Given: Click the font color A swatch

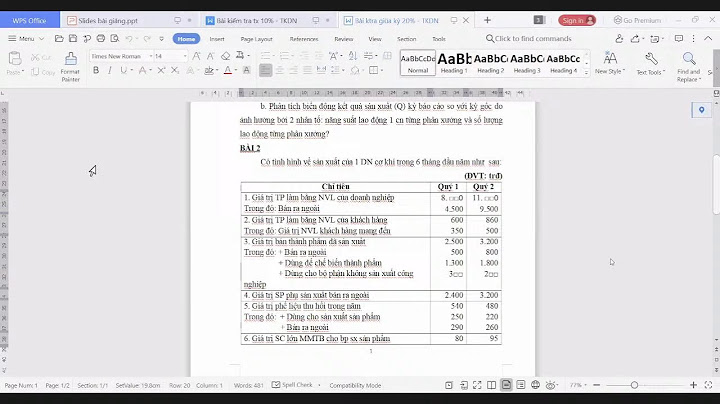Looking at the screenshot, I should pos(228,70).
